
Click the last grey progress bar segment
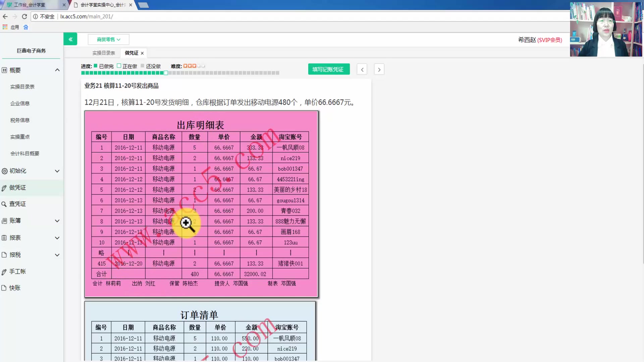[x=277, y=73]
